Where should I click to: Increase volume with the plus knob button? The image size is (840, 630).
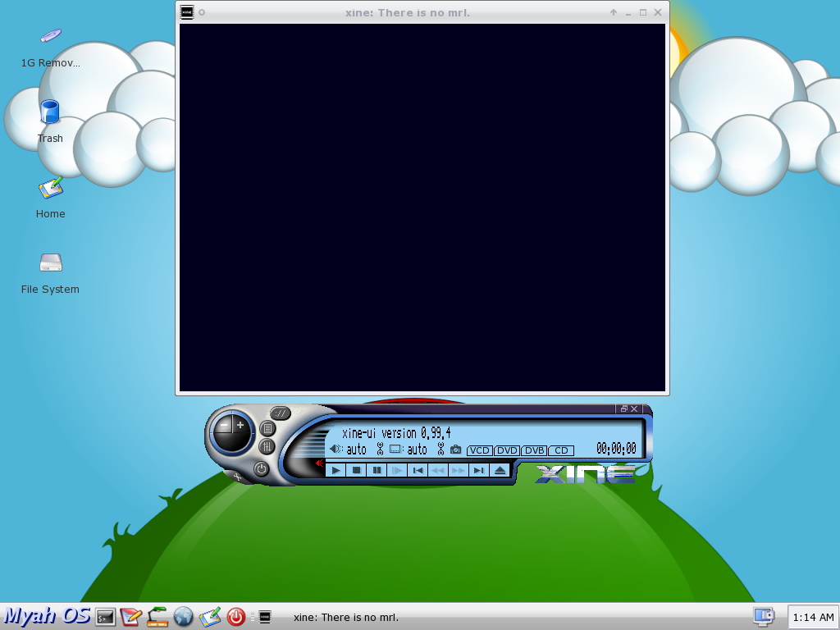pos(240,426)
